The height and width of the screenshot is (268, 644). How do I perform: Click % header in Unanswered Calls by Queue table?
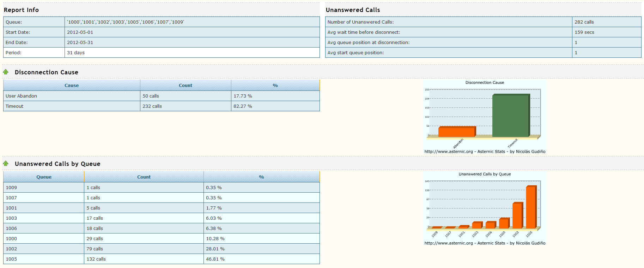pyautogui.click(x=261, y=177)
